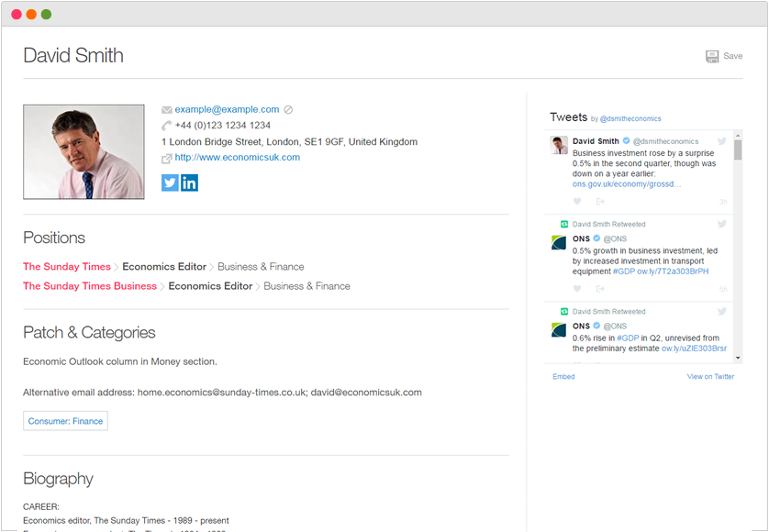Screen dimensions: 769x532
Task: Open the LinkedIn profile icon
Action: pos(189,183)
